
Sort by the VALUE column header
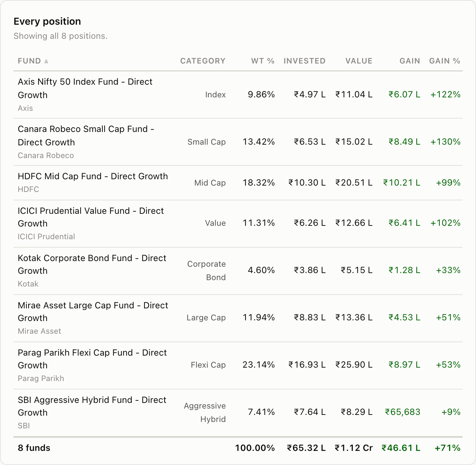tap(359, 61)
